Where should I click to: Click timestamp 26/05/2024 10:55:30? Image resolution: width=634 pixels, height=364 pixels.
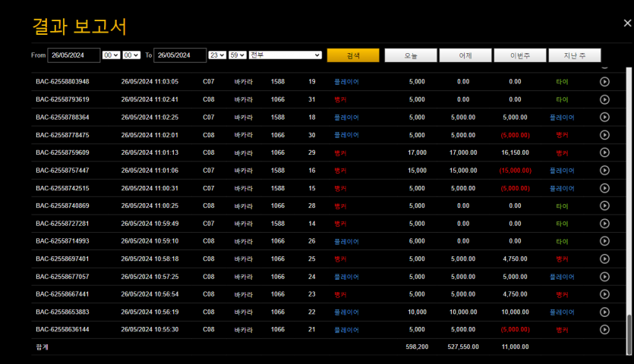(x=150, y=329)
